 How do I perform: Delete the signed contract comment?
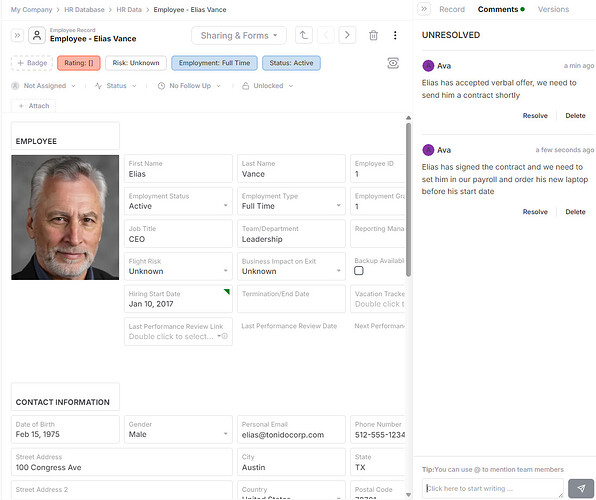click(575, 212)
